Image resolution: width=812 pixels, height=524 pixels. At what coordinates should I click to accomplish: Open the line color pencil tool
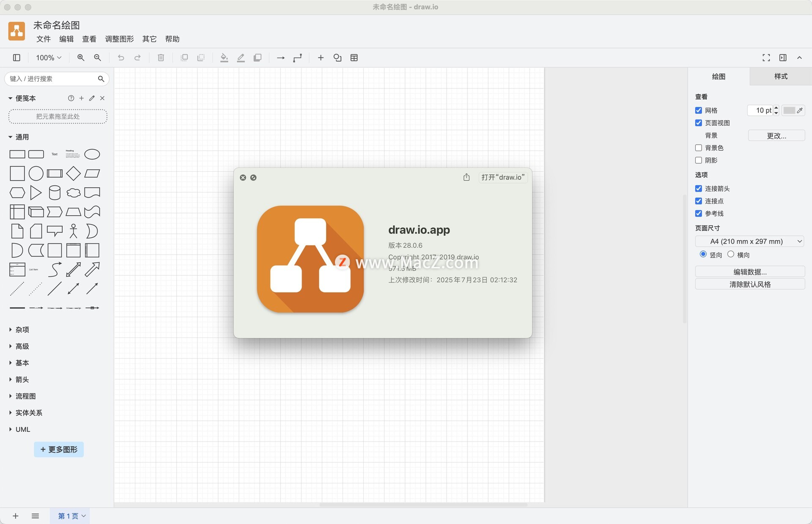coord(241,58)
